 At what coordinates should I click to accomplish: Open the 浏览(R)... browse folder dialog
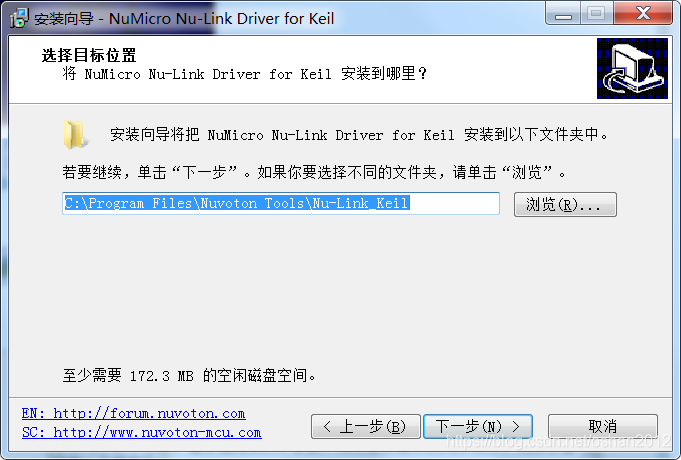point(565,204)
